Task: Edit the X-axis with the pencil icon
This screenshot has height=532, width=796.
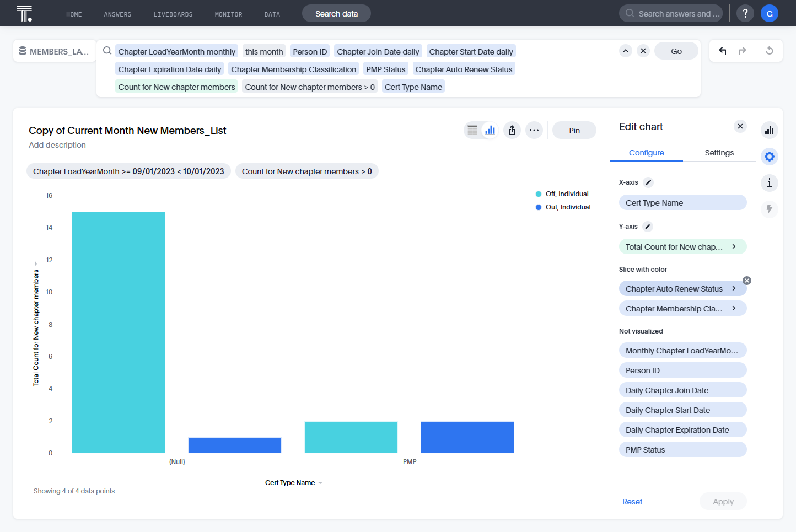Action: coord(648,182)
